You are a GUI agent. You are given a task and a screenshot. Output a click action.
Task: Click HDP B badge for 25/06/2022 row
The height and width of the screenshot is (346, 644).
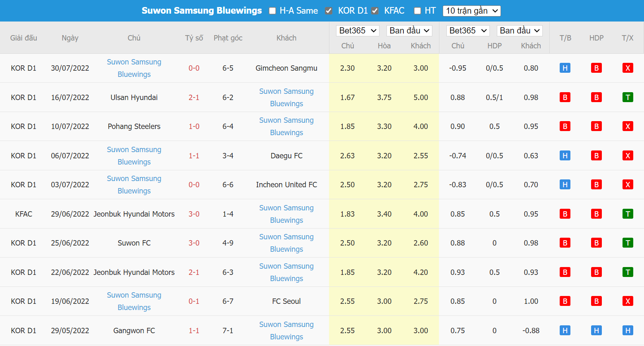coord(596,243)
